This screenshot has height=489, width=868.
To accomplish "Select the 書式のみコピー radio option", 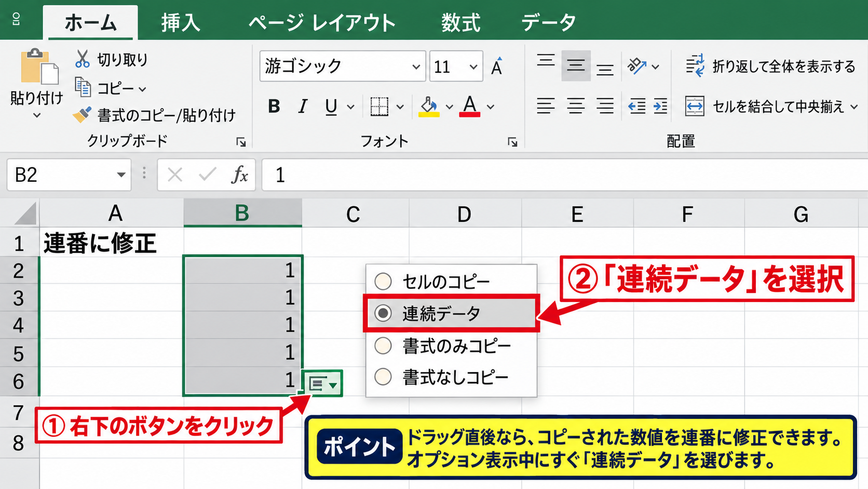I will (383, 346).
